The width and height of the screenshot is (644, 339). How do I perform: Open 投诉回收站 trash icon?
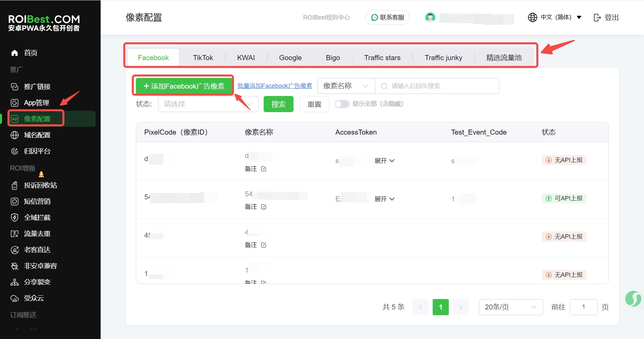(14, 185)
